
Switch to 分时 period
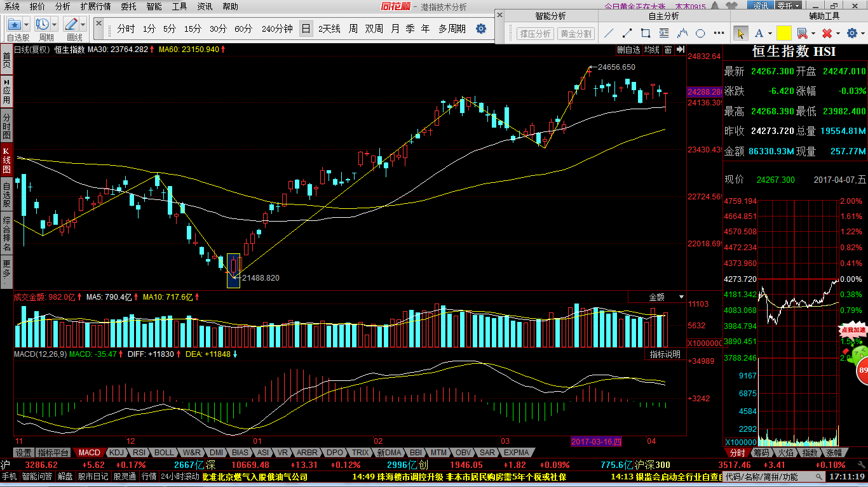[126, 29]
